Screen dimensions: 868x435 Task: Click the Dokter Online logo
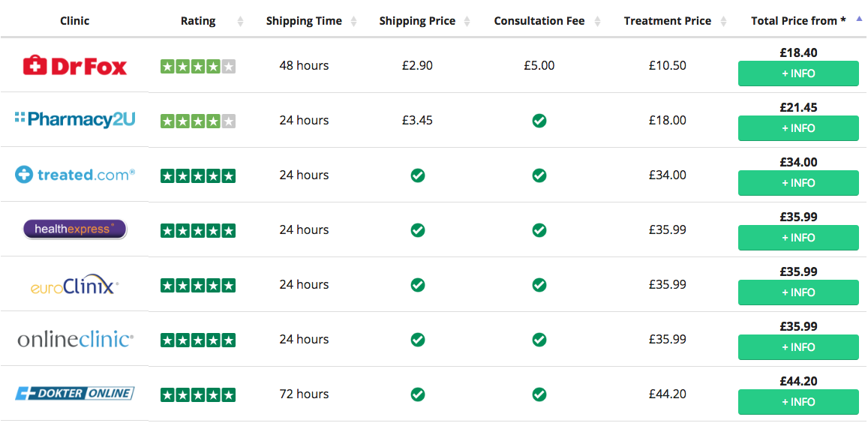tap(75, 394)
